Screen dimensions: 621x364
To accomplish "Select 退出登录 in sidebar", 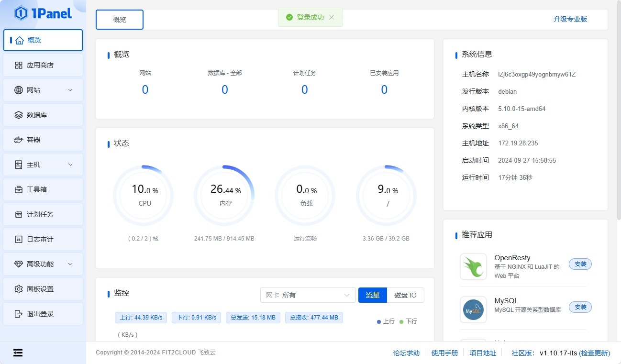I will point(43,314).
